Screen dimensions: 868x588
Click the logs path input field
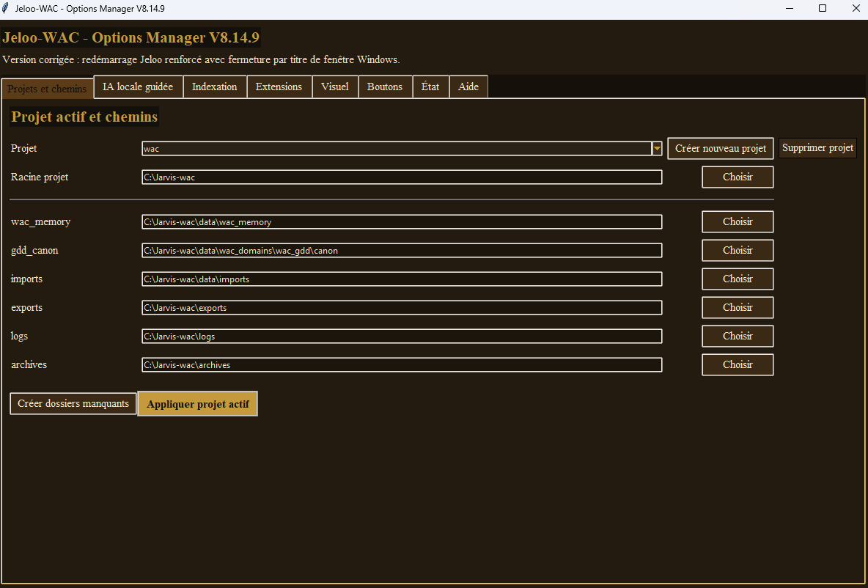point(402,336)
